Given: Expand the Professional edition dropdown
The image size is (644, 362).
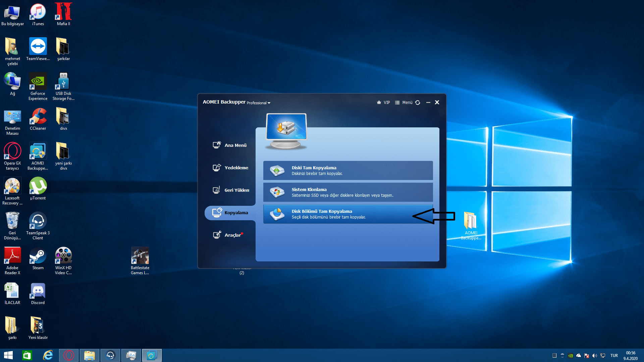Looking at the screenshot, I should click(x=259, y=103).
